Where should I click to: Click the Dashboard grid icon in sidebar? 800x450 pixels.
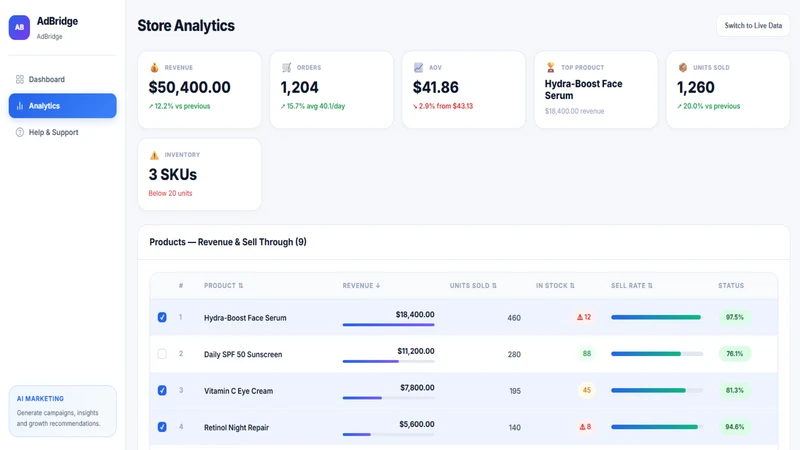pos(20,79)
